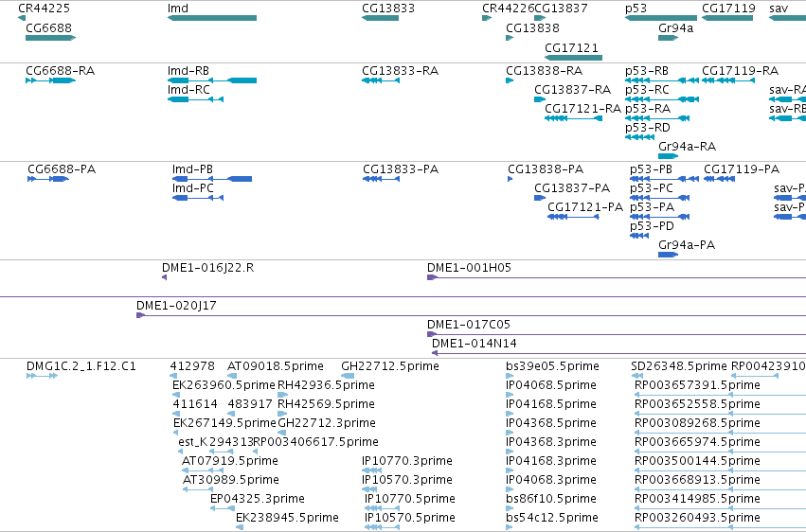
Task: Click the RH42936.5prime EST
Action: (x=282, y=395)
